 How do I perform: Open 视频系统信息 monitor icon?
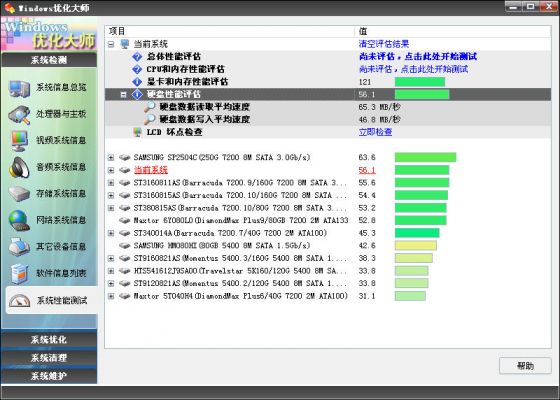[19, 141]
